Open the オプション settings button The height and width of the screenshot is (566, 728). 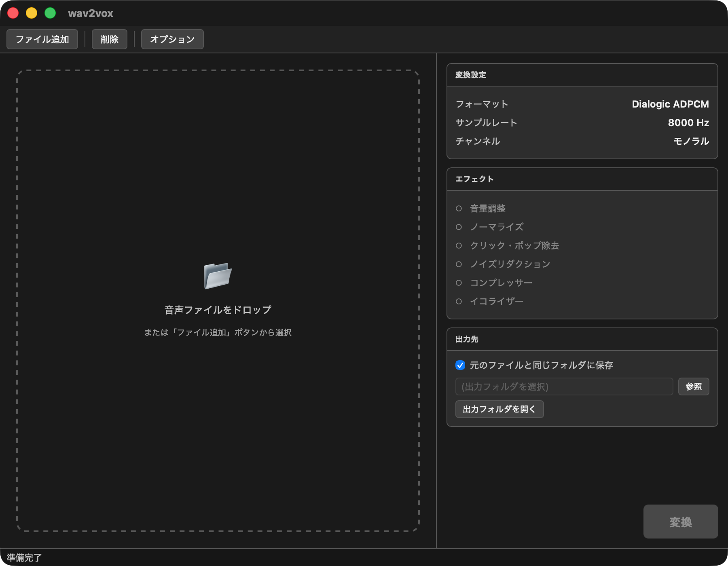coord(172,39)
